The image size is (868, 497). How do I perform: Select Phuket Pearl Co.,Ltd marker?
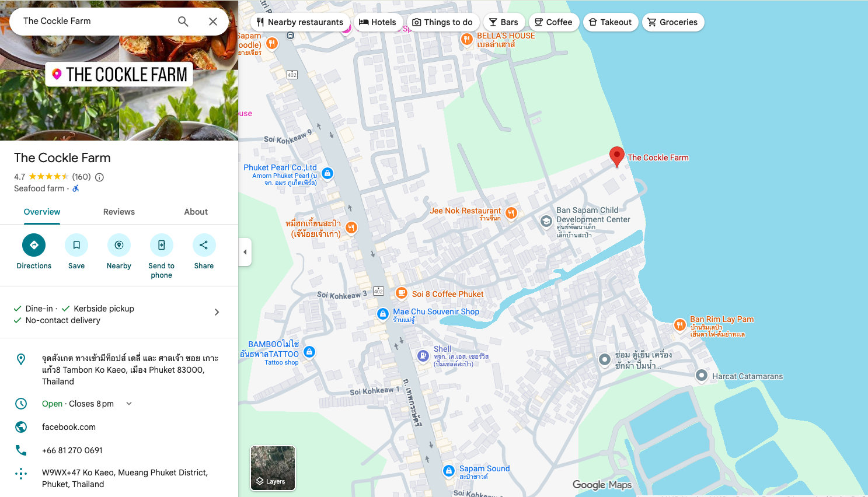pyautogui.click(x=327, y=173)
